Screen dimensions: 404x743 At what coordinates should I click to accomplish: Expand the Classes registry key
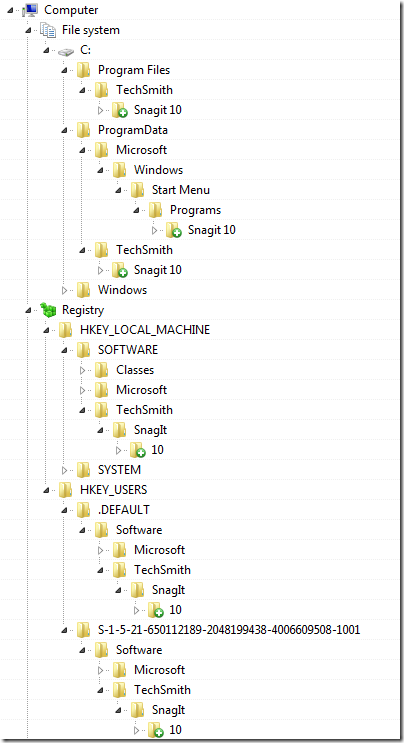[x=83, y=370]
